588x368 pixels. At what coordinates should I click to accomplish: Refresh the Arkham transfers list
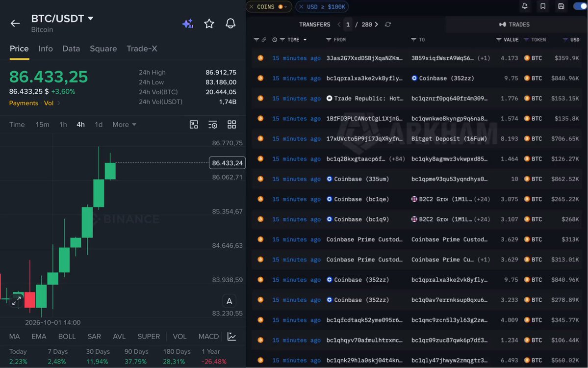point(388,25)
